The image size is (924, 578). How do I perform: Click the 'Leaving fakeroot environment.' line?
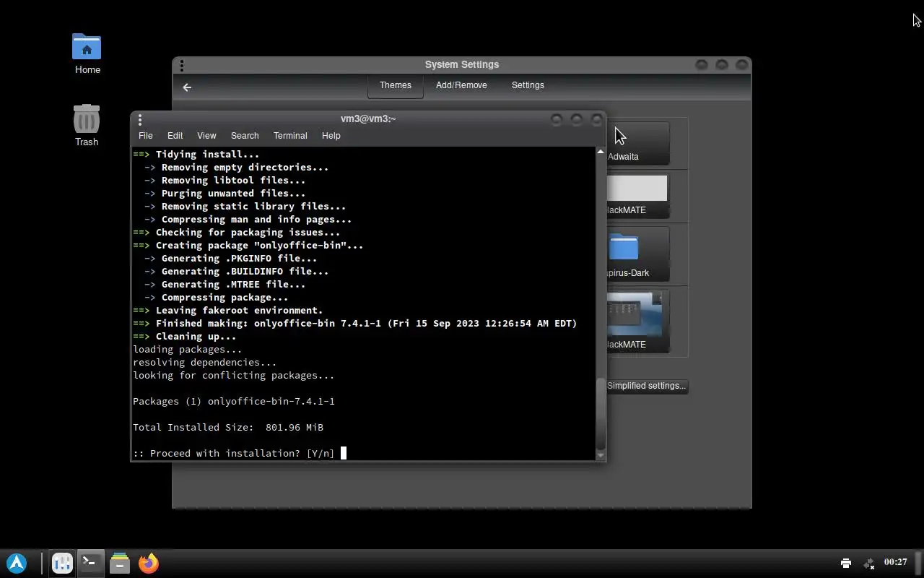228,311
